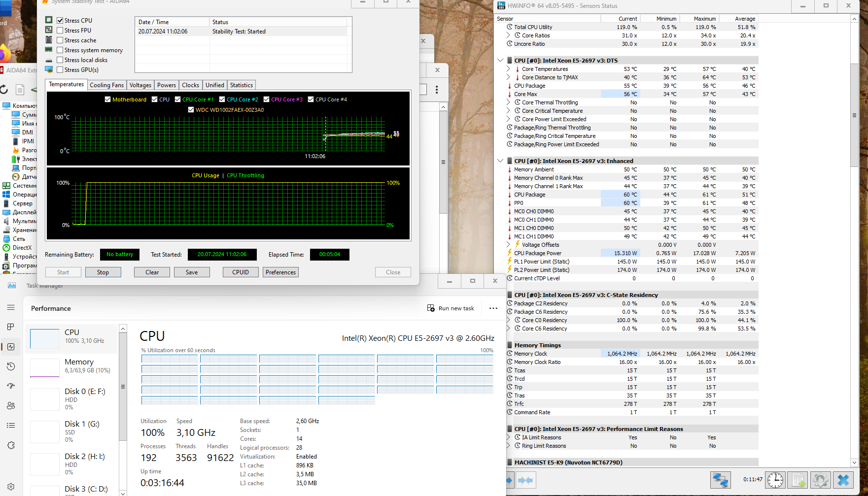Toggle CPU Core #1 graph checkbox
Viewport: 868px width, 496px height.
click(177, 99)
